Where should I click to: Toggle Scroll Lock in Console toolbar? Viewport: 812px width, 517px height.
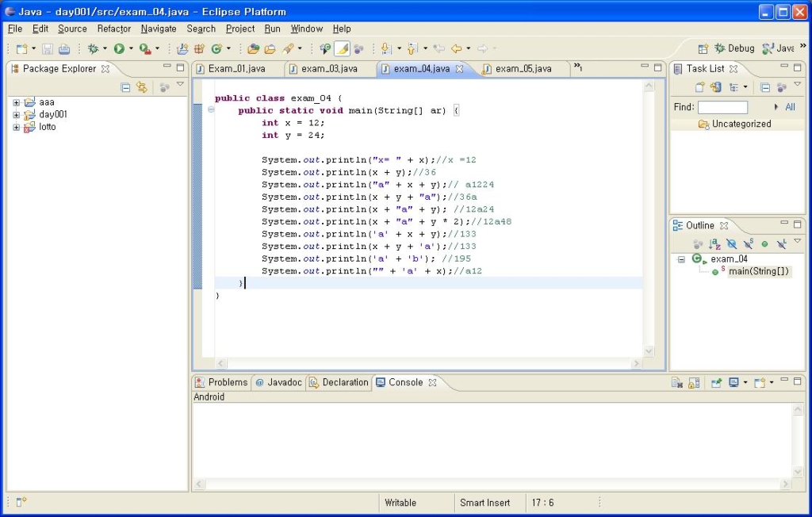(x=695, y=383)
